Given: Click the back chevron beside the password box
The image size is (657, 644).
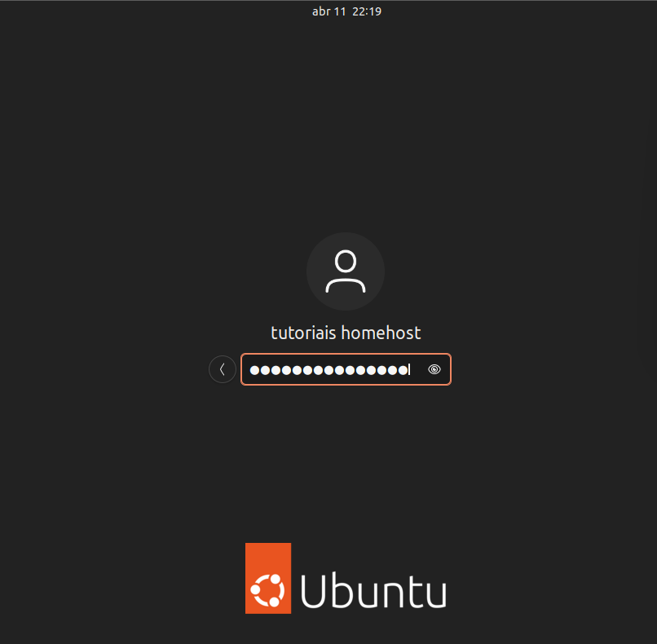Looking at the screenshot, I should [x=223, y=369].
